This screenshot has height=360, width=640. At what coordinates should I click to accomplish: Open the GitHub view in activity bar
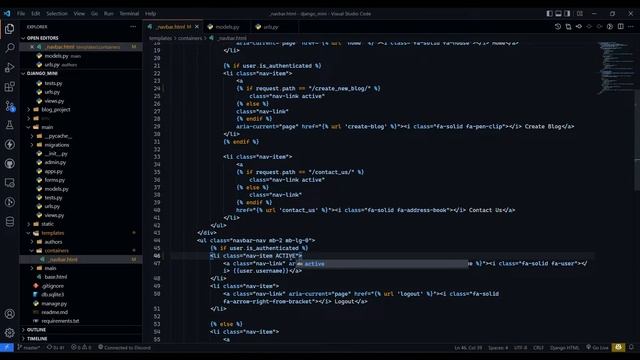click(9, 164)
